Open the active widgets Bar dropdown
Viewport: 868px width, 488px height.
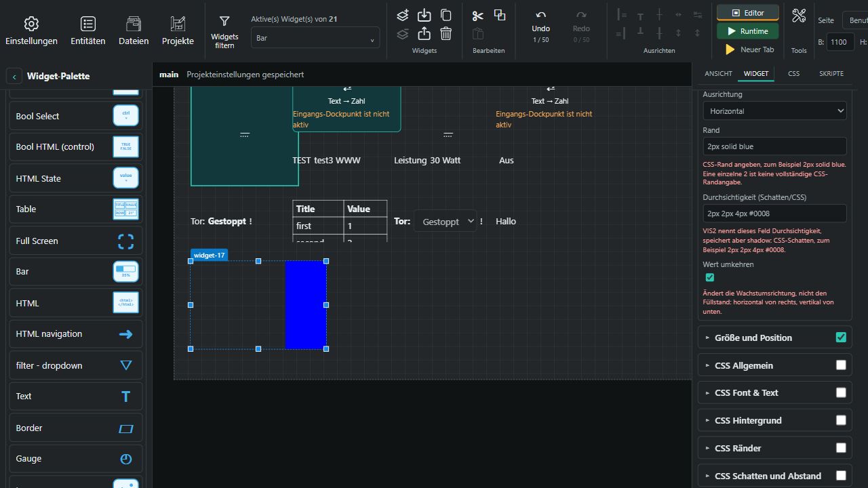315,39
